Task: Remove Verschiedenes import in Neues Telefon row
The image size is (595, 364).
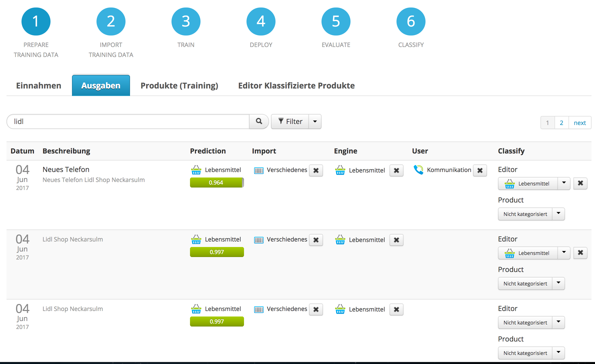Action: (x=316, y=170)
